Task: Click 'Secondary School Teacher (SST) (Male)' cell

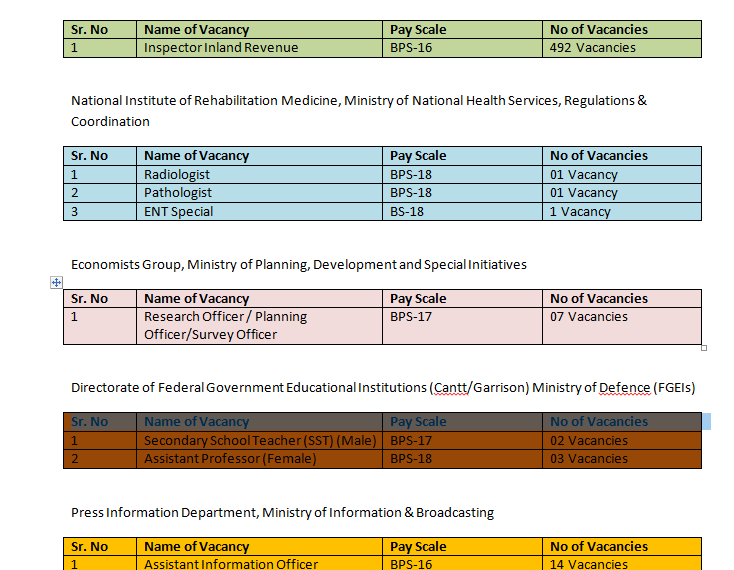Action: point(259,441)
